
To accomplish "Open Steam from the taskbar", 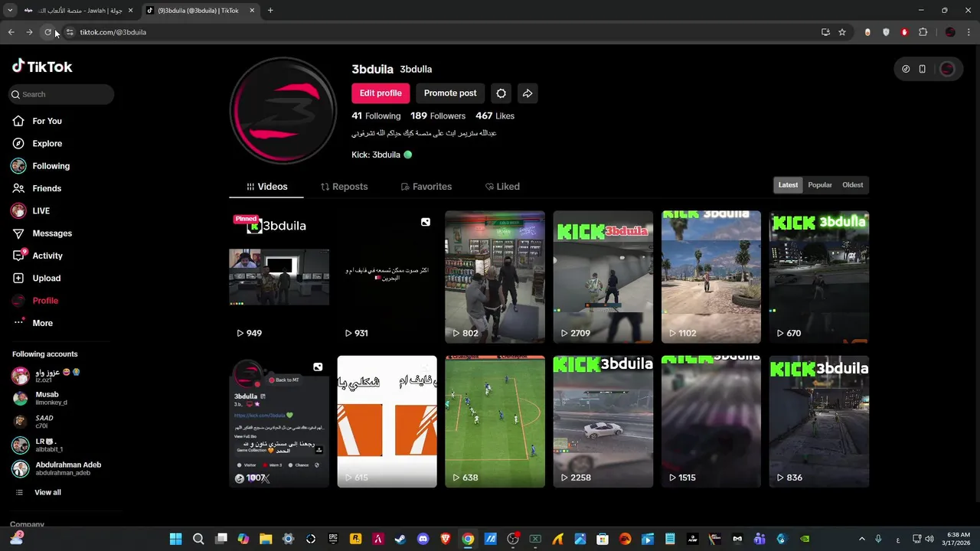I will (400, 539).
